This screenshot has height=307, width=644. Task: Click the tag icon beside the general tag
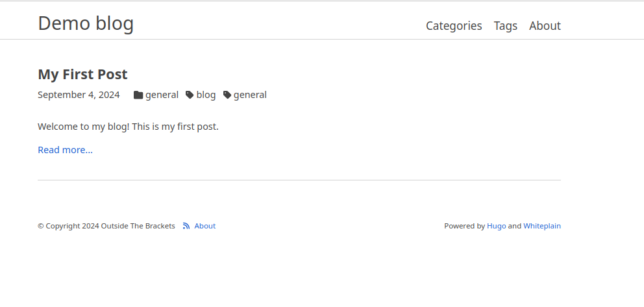pos(227,95)
